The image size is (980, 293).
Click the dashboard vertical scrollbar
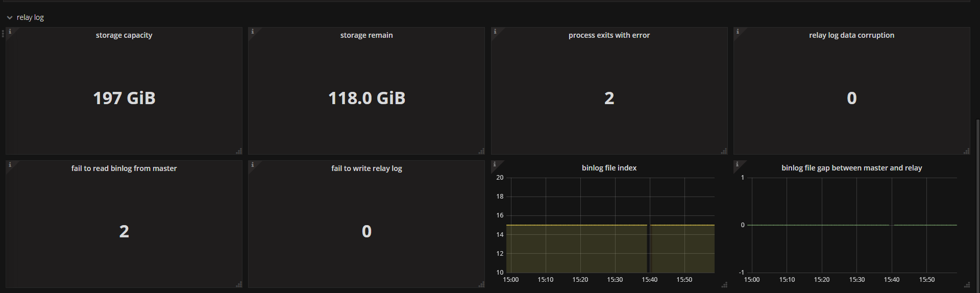point(977,204)
